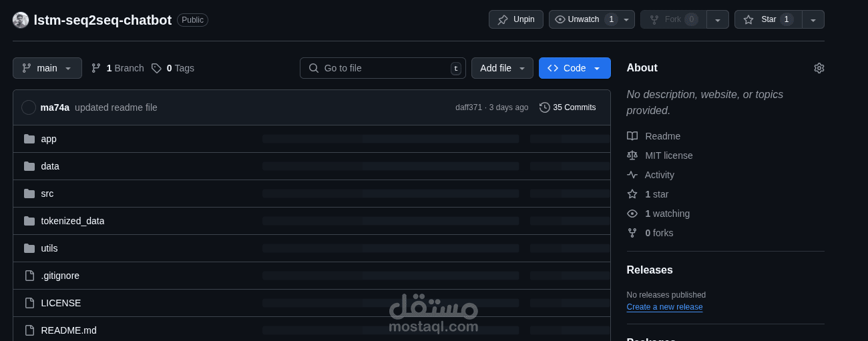Open the src folder
The image size is (868, 341).
click(x=47, y=194)
